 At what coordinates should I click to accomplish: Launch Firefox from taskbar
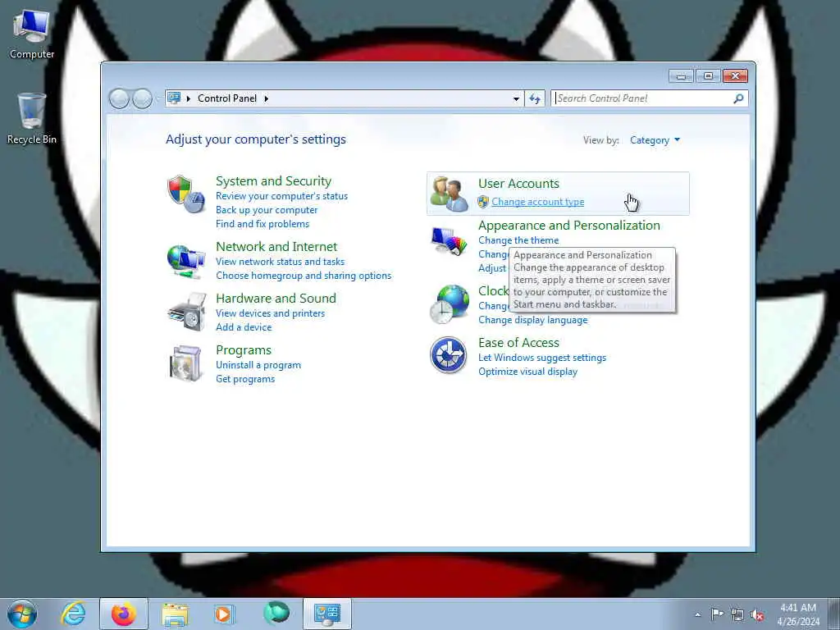pyautogui.click(x=124, y=614)
